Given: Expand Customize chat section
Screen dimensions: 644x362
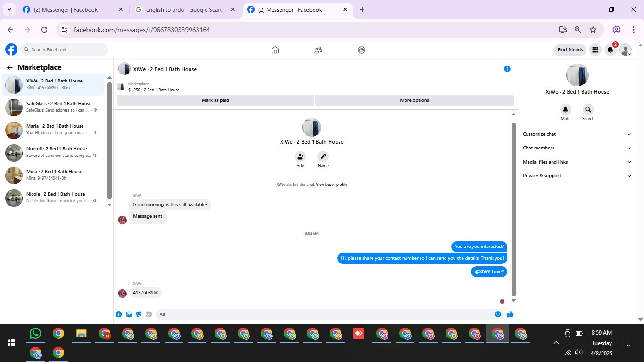Looking at the screenshot, I should coord(577,134).
